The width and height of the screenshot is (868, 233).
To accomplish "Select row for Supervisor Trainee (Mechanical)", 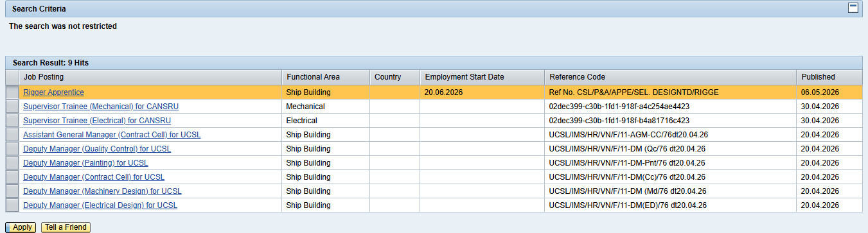I will (12, 107).
